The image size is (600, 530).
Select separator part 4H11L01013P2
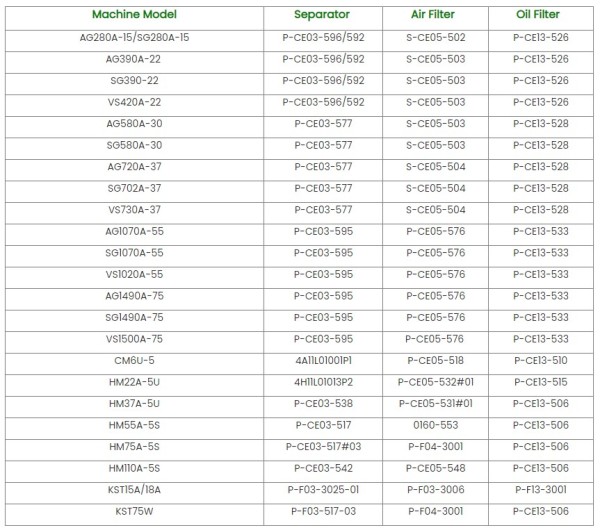tap(323, 382)
